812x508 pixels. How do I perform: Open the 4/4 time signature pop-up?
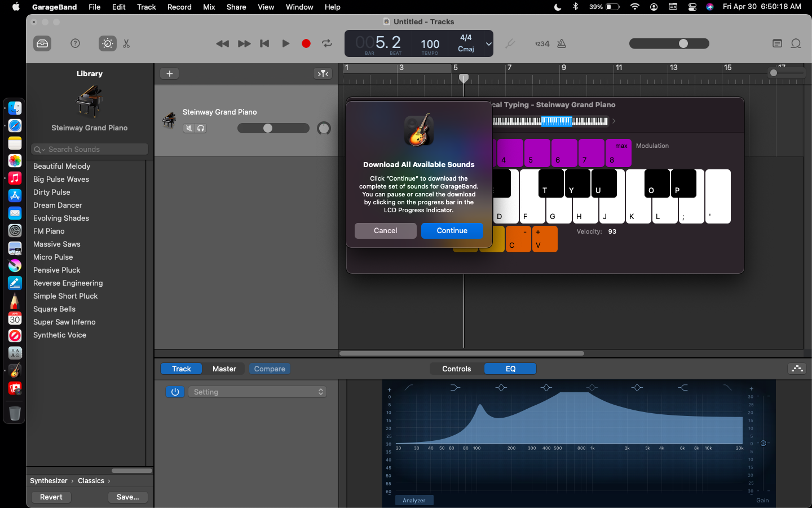click(x=466, y=38)
